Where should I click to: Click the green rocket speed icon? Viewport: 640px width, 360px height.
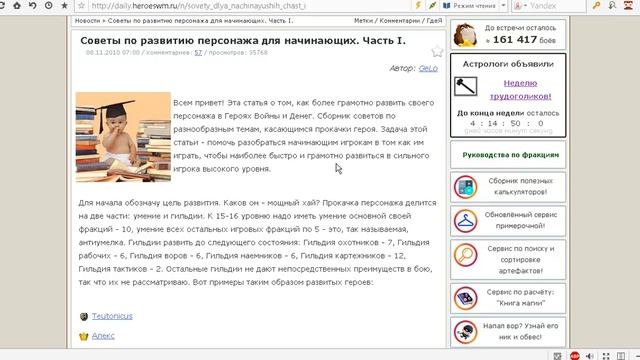432,5
